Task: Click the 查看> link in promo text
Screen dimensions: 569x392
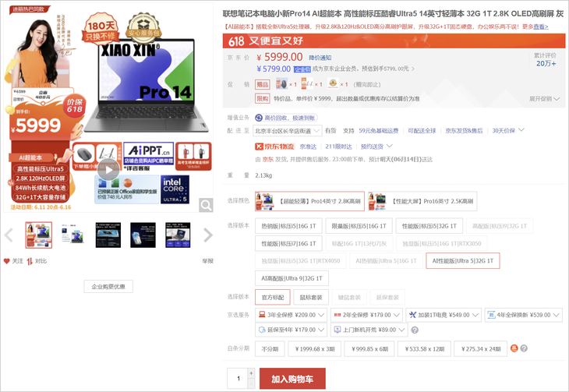Action: pyautogui.click(x=541, y=26)
